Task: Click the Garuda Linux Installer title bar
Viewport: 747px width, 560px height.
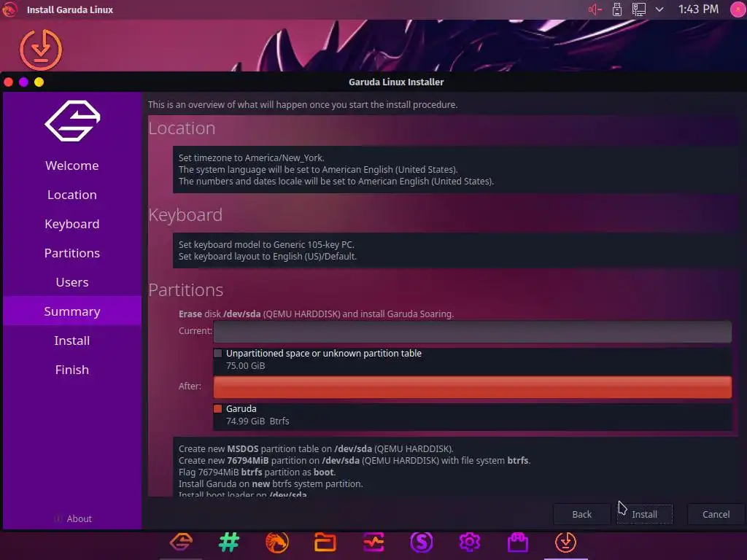Action: (x=396, y=82)
